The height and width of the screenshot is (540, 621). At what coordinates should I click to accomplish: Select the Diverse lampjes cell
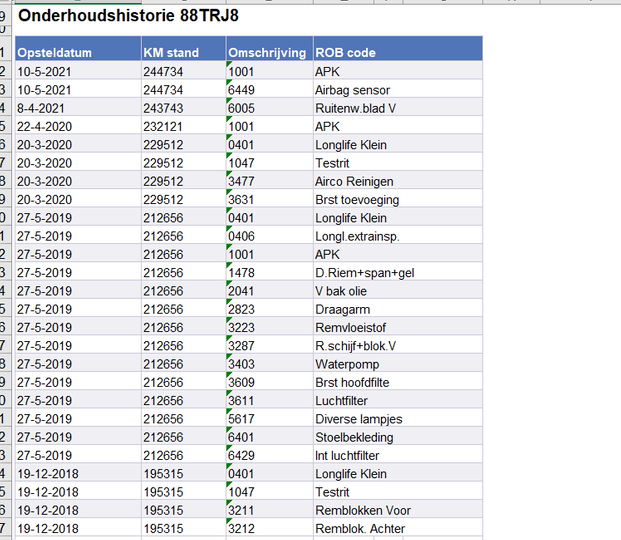click(x=398, y=419)
